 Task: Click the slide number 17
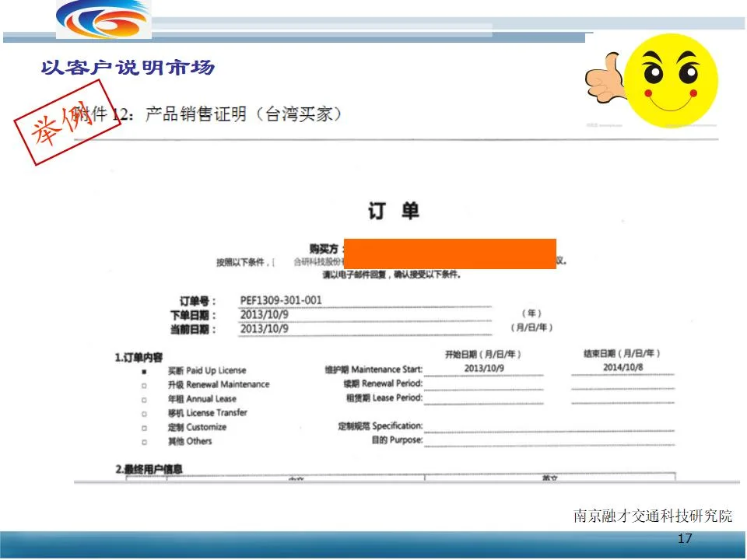685,538
